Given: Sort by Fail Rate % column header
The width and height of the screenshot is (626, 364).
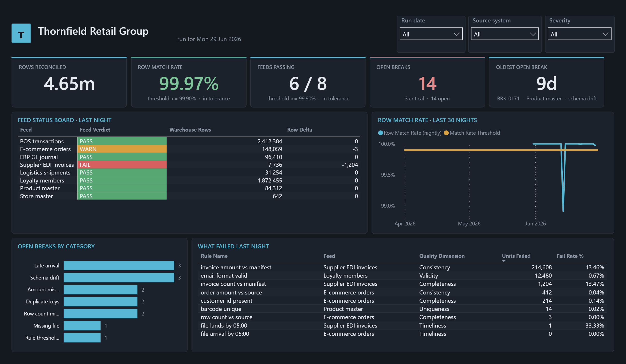Looking at the screenshot, I should pyautogui.click(x=570, y=256).
